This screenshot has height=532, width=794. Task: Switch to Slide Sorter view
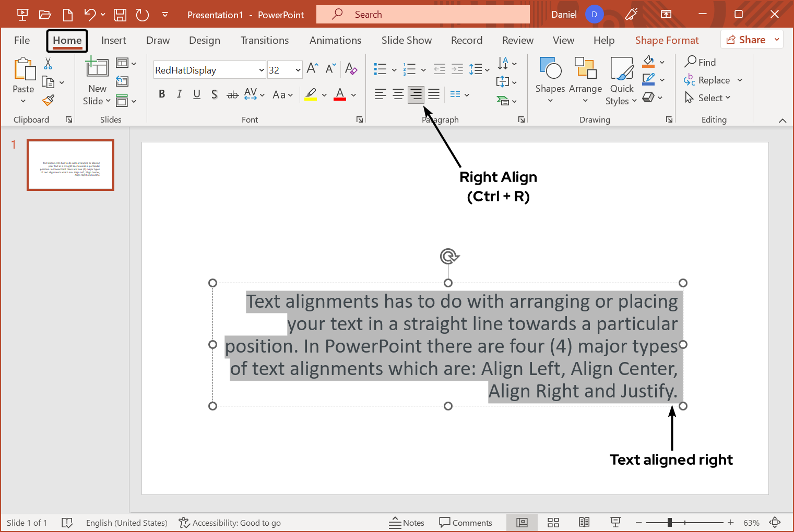[553, 522]
